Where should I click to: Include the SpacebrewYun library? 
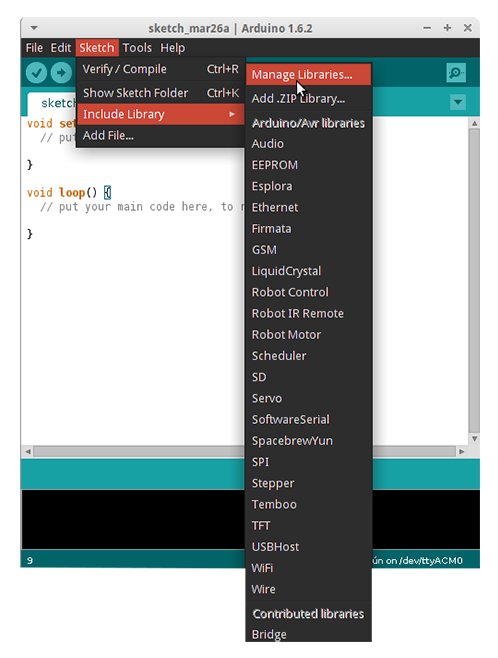[309, 441]
